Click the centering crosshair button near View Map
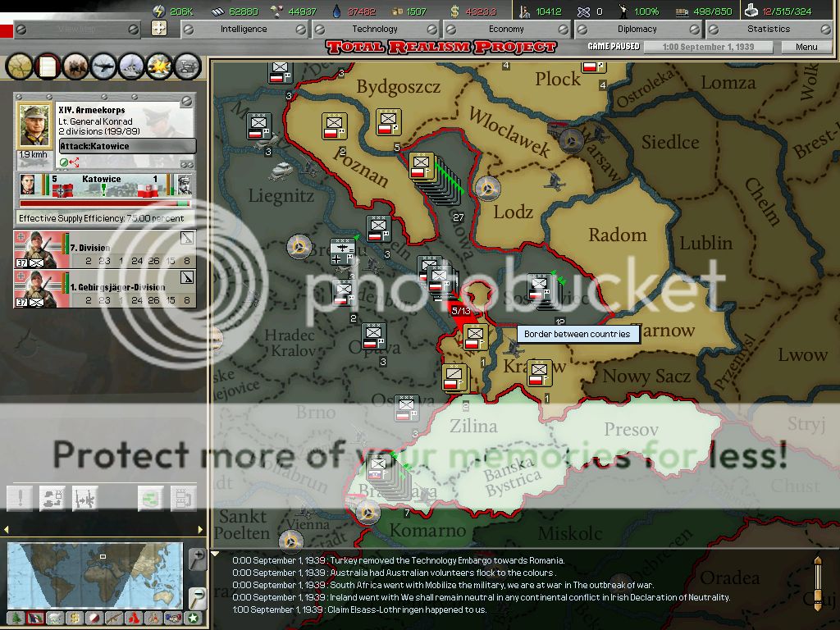 tap(159, 29)
